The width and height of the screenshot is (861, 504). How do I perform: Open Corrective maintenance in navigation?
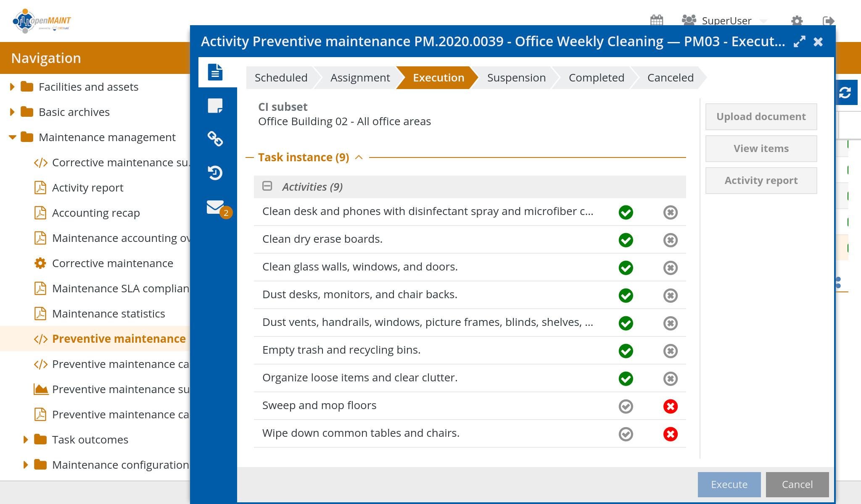[x=112, y=263]
